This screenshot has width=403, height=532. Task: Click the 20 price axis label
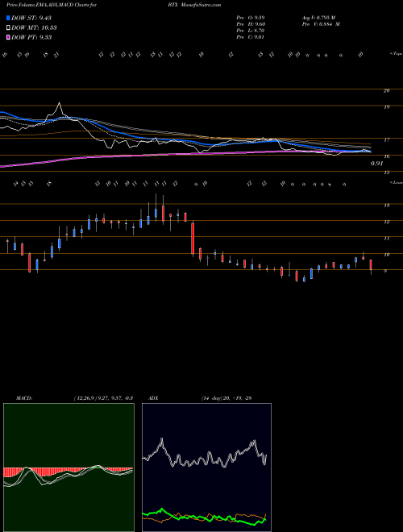pyautogui.click(x=386, y=90)
